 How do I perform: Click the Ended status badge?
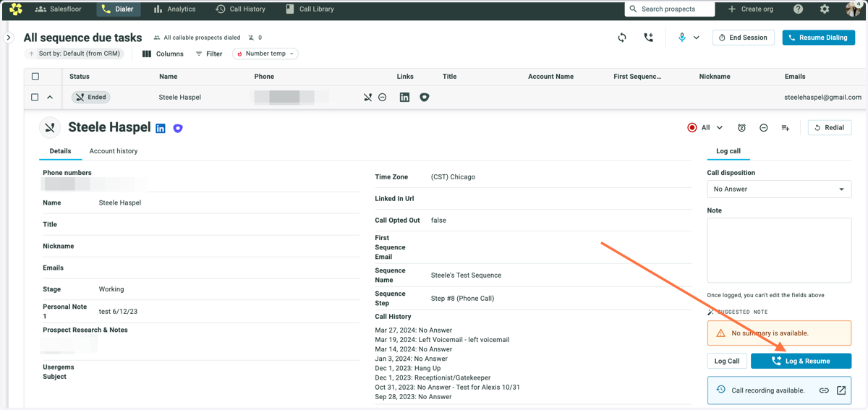(90, 97)
